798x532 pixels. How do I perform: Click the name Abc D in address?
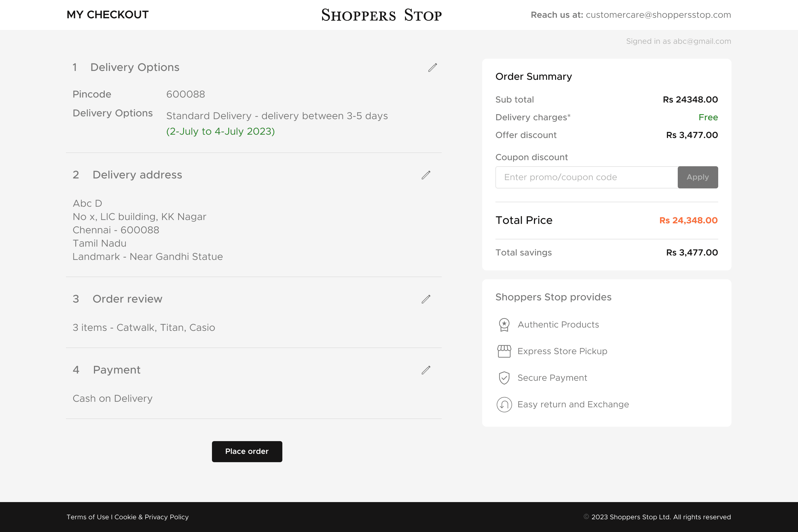(87, 203)
